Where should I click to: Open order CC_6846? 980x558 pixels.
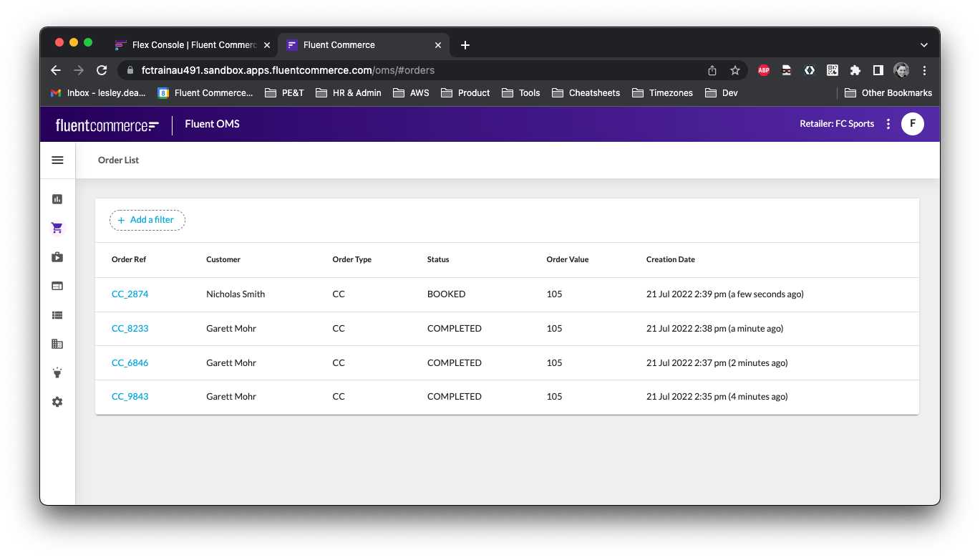coord(130,363)
